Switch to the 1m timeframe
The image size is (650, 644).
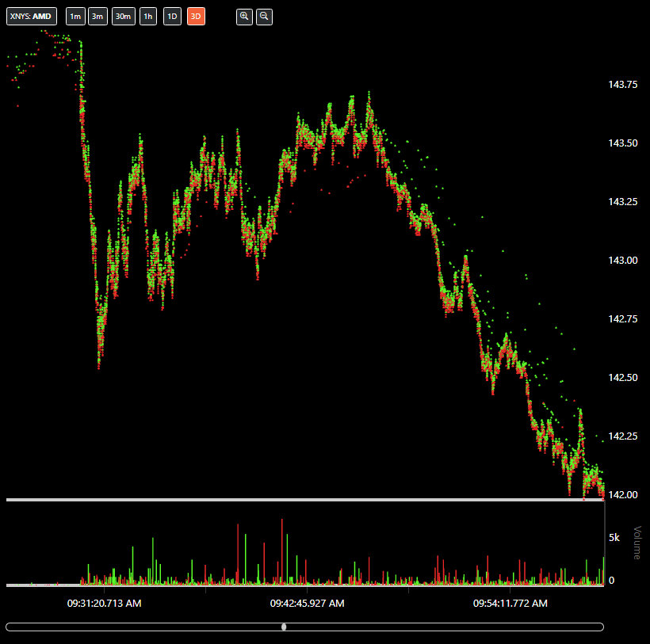pyautogui.click(x=75, y=17)
